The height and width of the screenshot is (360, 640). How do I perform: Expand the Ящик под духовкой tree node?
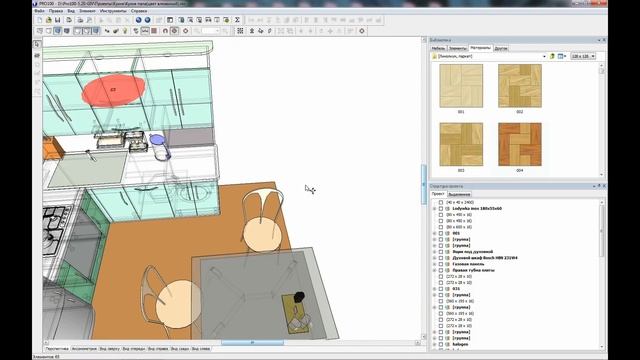coord(435,252)
